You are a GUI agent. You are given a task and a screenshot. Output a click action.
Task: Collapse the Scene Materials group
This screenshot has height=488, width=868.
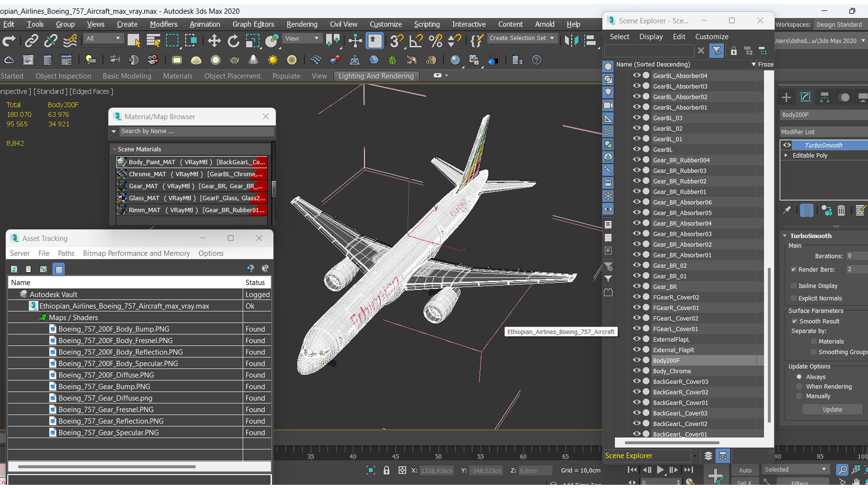[114, 149]
